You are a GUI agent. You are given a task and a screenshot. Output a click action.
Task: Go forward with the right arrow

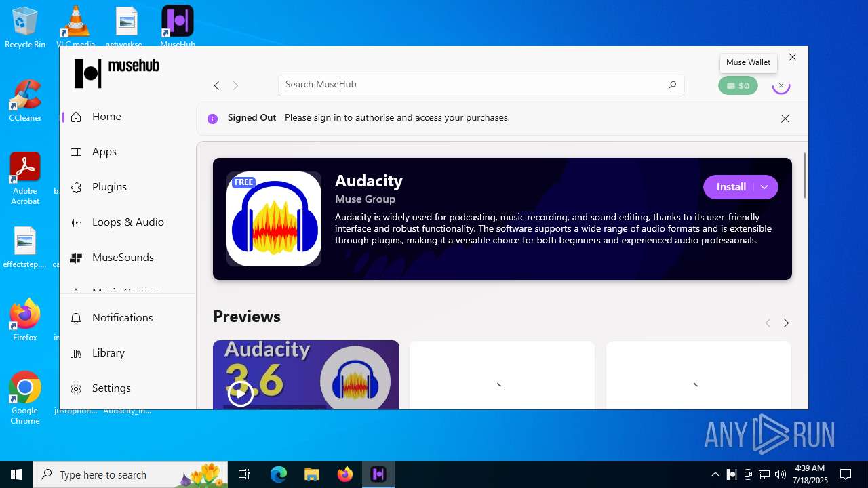pyautogui.click(x=235, y=85)
